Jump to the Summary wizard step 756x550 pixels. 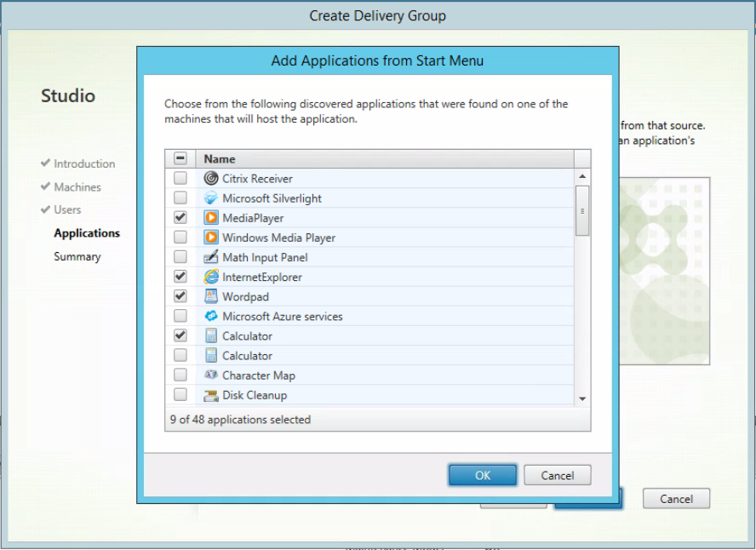click(x=77, y=256)
